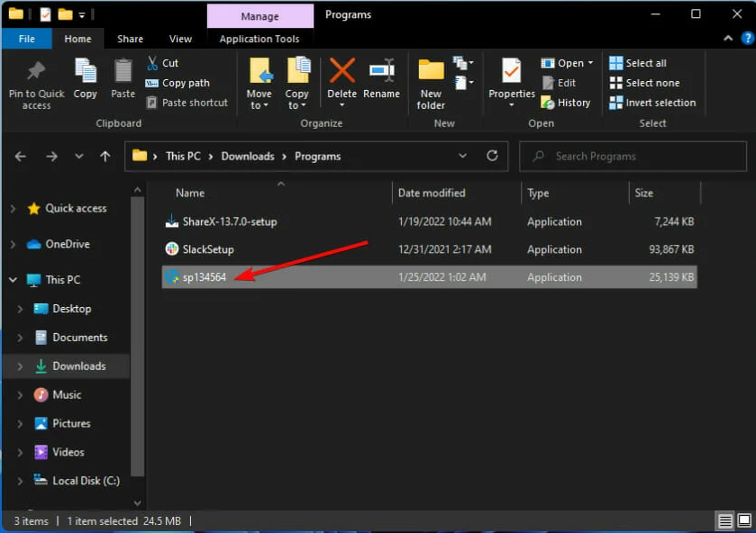Open file Properties
The width and height of the screenshot is (756, 533).
512,83
